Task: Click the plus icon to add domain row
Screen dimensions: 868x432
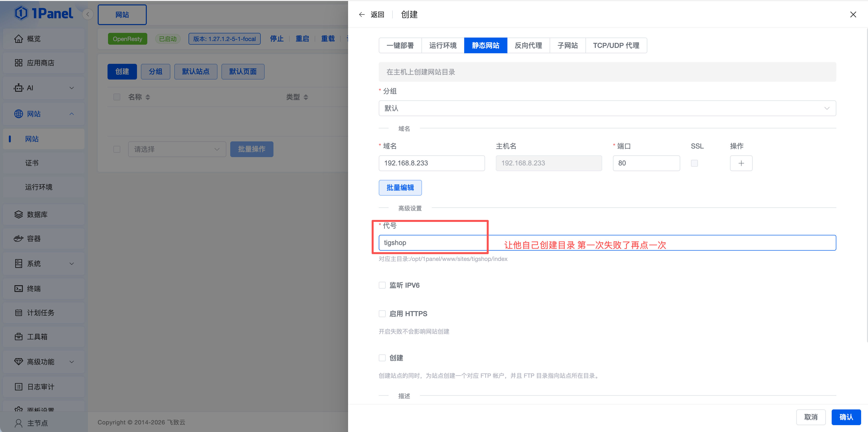Action: [741, 163]
